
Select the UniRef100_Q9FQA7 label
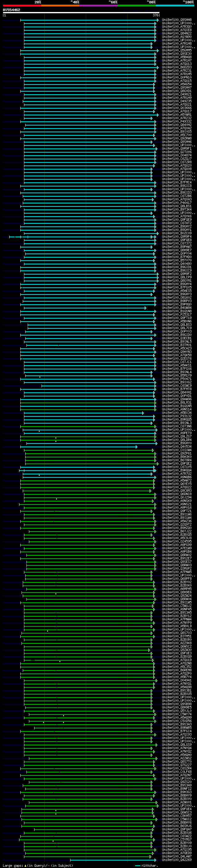[177, 830]
